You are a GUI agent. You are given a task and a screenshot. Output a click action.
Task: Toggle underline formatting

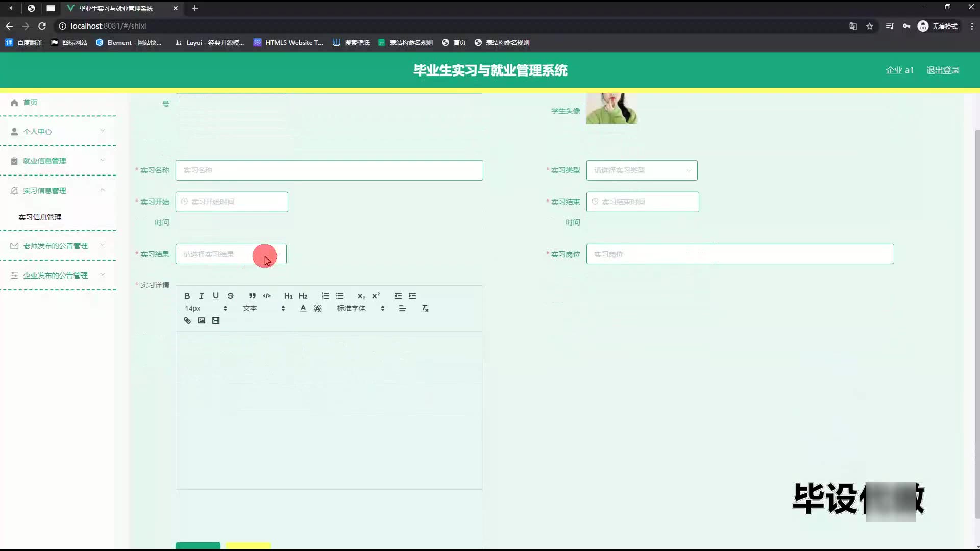[x=216, y=296]
